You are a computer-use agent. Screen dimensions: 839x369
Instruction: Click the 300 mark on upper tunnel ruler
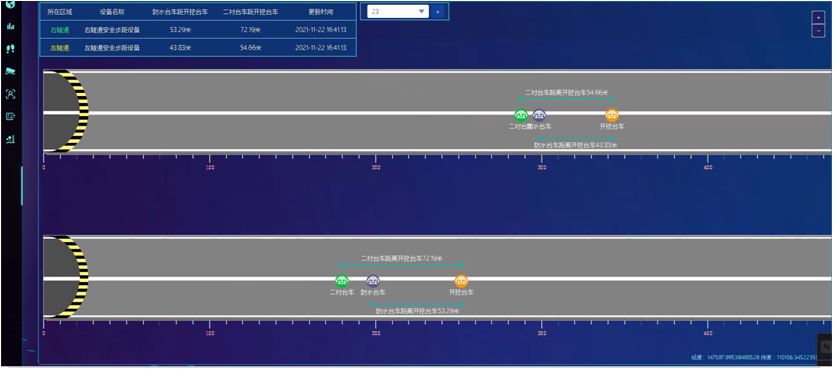point(541,167)
